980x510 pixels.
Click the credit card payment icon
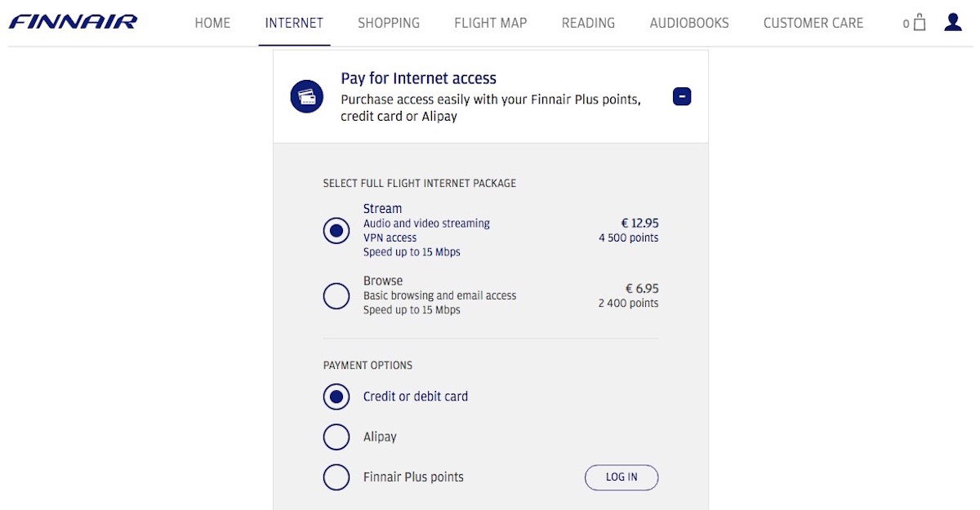307,96
